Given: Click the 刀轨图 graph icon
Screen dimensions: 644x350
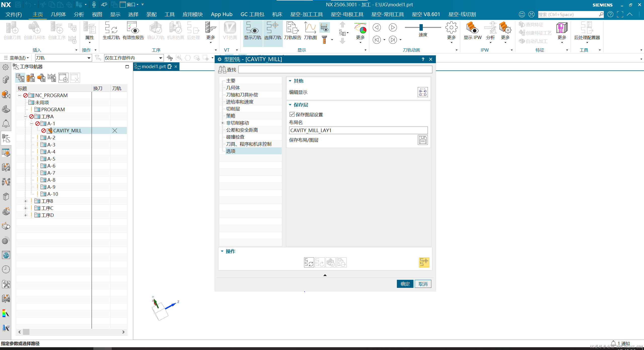Looking at the screenshot, I should pos(310,31).
